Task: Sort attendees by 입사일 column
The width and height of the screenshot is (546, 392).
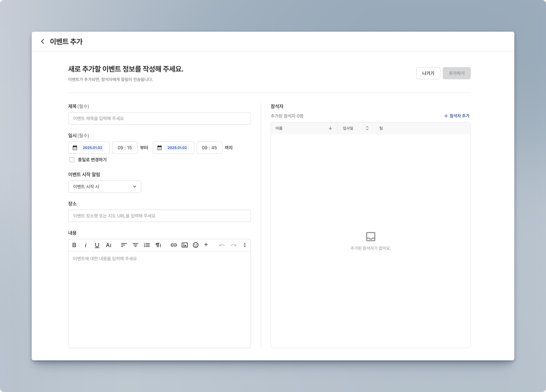Action: [367, 128]
